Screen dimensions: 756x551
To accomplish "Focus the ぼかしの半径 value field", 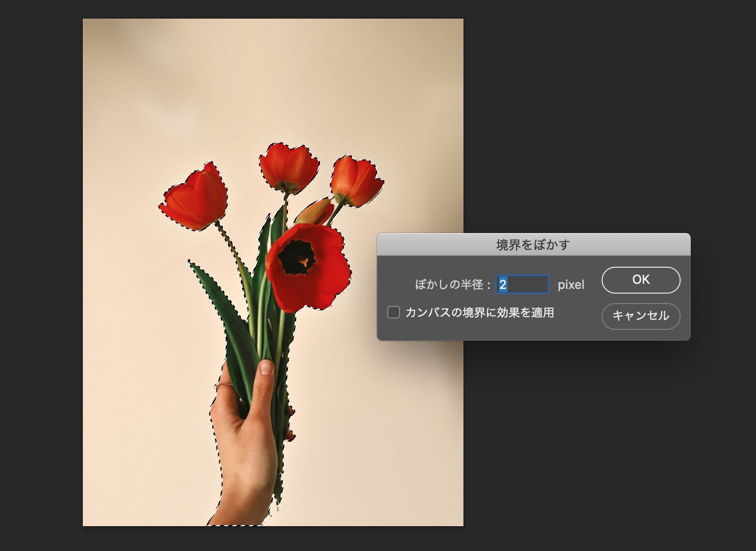I will pyautogui.click(x=522, y=284).
